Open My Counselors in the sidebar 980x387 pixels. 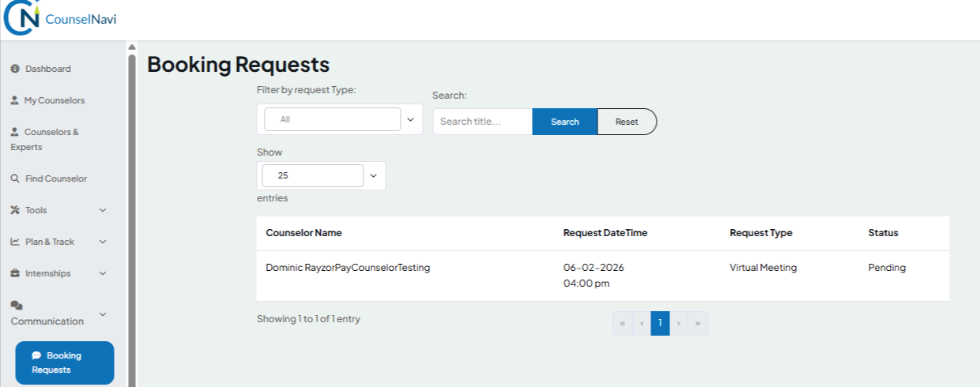tap(55, 100)
